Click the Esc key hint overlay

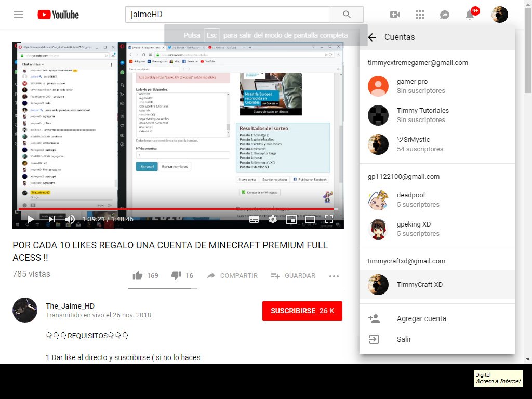coord(212,35)
